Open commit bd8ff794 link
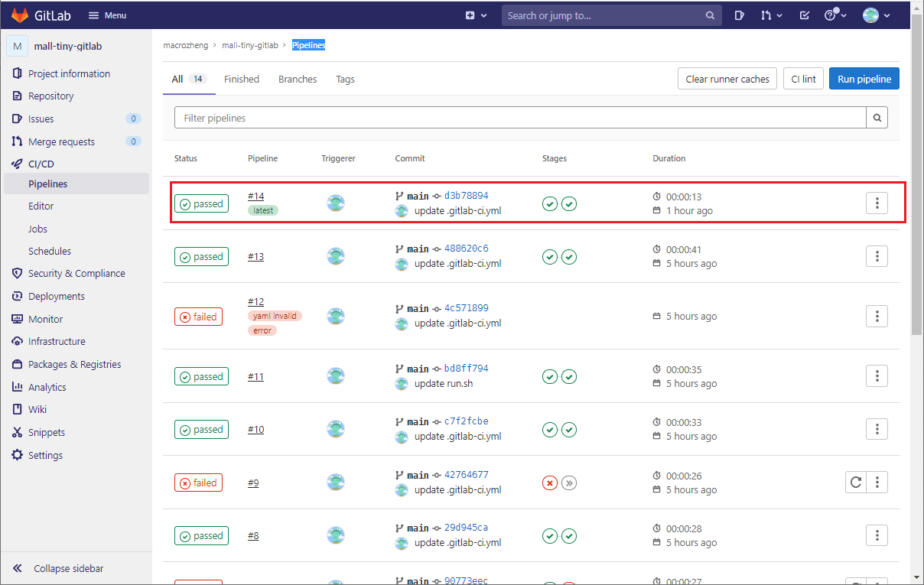 466,369
